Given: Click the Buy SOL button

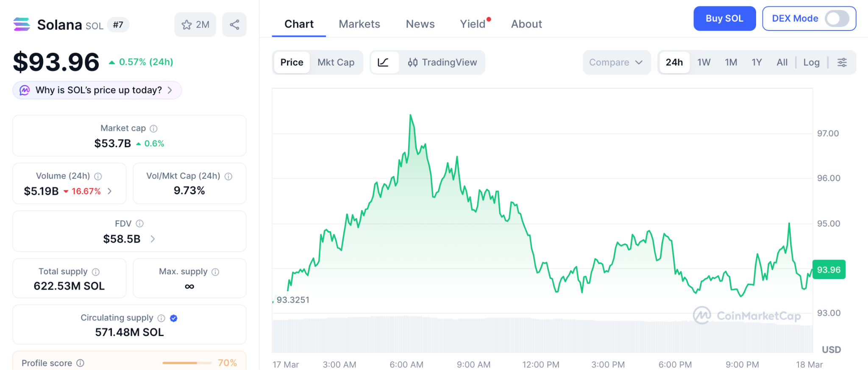Looking at the screenshot, I should [x=724, y=19].
